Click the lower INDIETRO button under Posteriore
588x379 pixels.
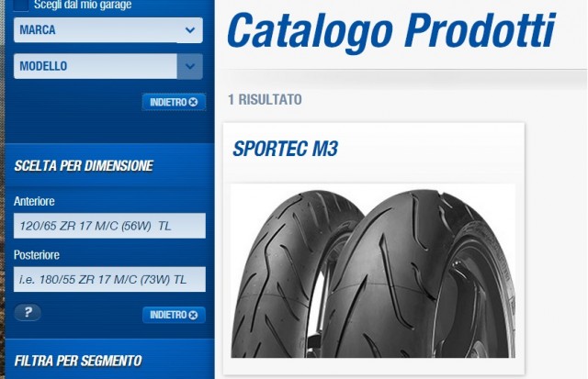click(174, 315)
